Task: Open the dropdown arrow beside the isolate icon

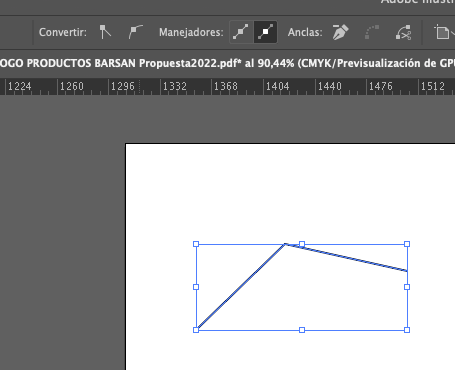Action: coord(453,32)
